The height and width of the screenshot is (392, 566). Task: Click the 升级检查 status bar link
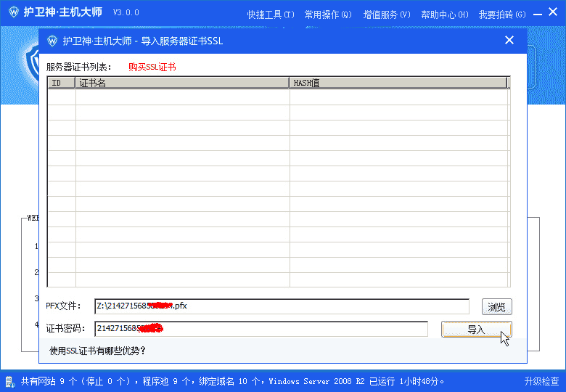[541, 381]
